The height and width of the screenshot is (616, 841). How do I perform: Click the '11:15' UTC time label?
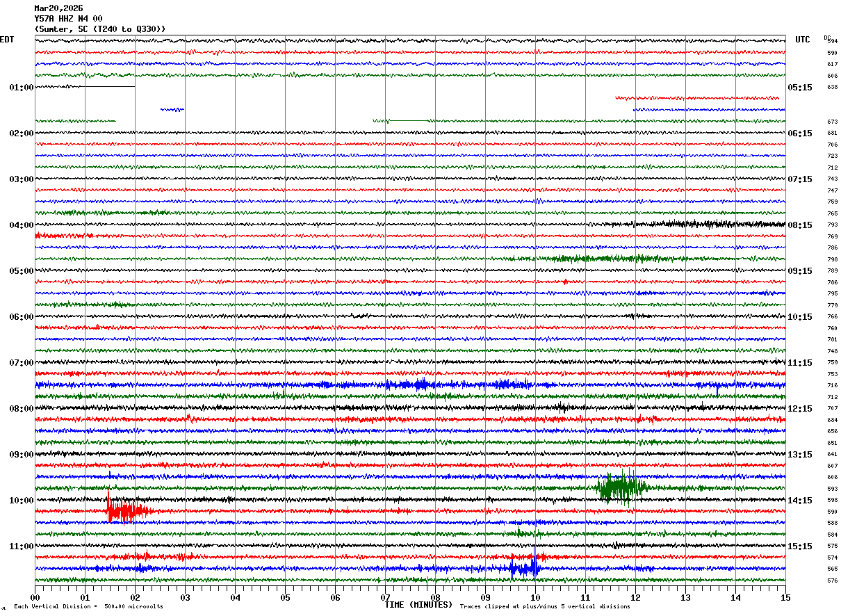pos(800,363)
